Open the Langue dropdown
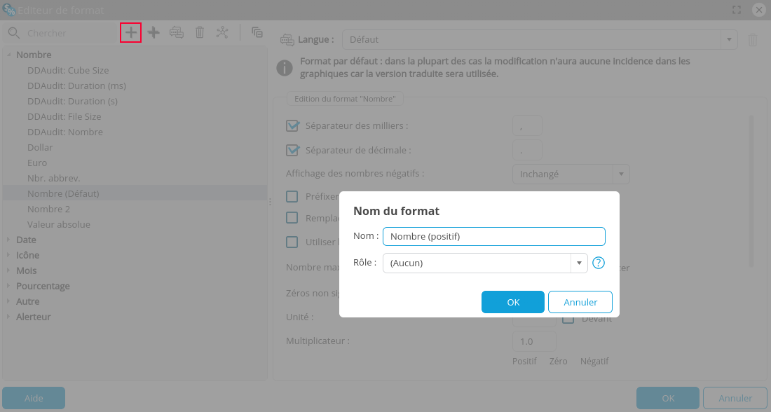 pos(731,40)
